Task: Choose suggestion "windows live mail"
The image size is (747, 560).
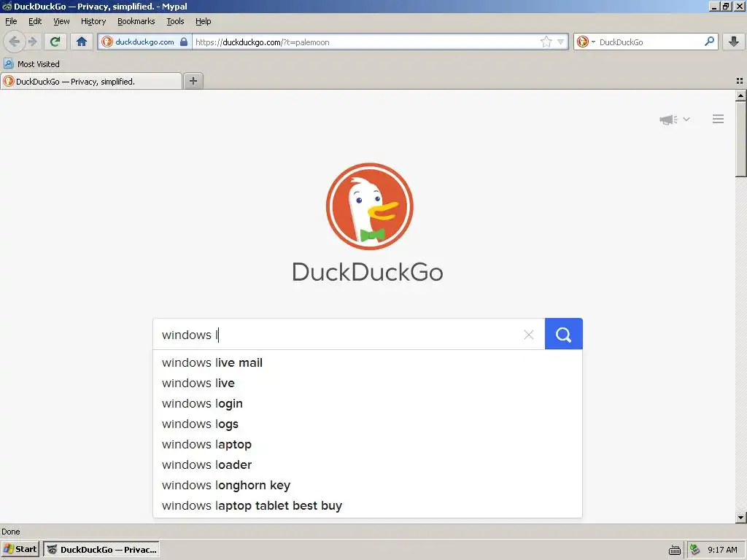Action: [368, 363]
